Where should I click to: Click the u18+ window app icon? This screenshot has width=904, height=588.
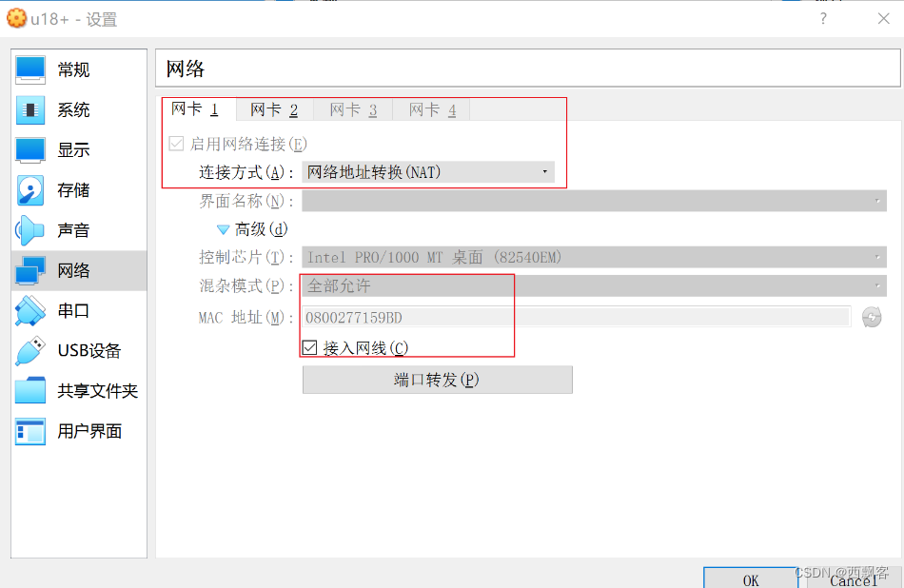pyautogui.click(x=16, y=18)
